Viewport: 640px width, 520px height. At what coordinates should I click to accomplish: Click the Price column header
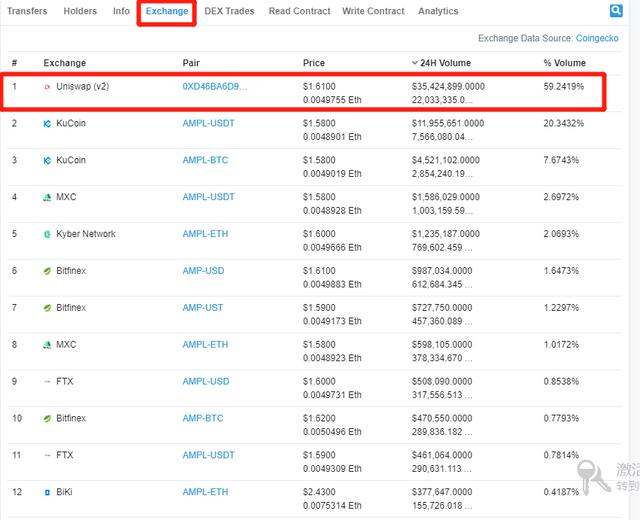[x=314, y=63]
